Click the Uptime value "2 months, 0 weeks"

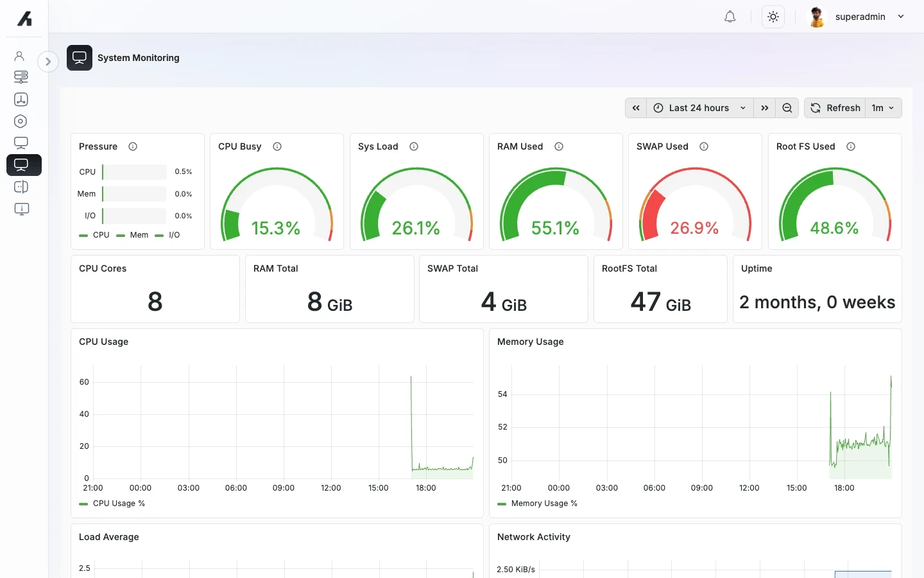pyautogui.click(x=817, y=302)
